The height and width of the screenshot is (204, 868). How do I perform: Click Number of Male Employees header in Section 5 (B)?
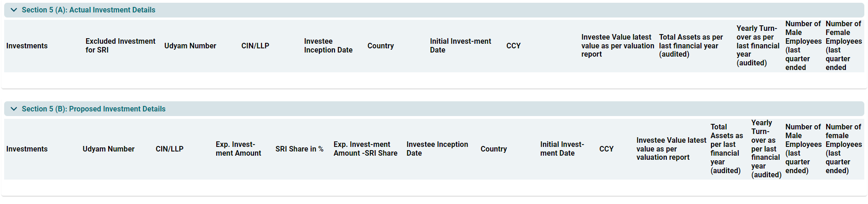point(803,149)
